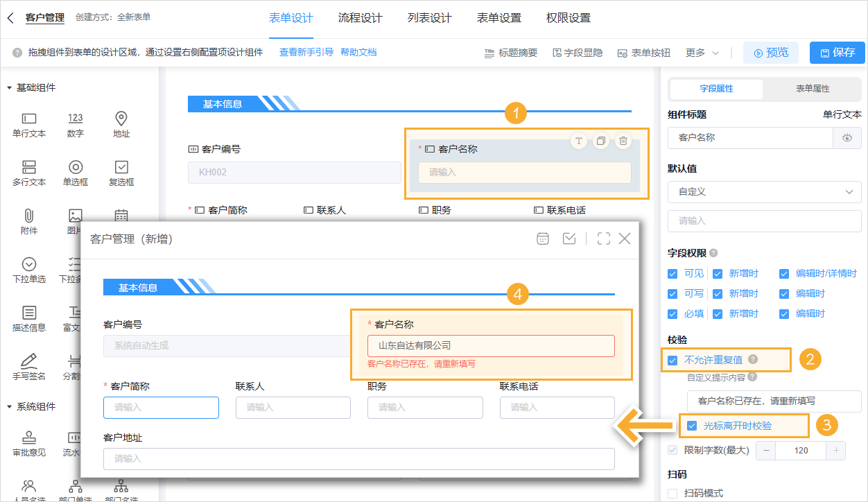Collapse the 基础组件 section
Screen dimensions: 868x502
click(x=10, y=88)
